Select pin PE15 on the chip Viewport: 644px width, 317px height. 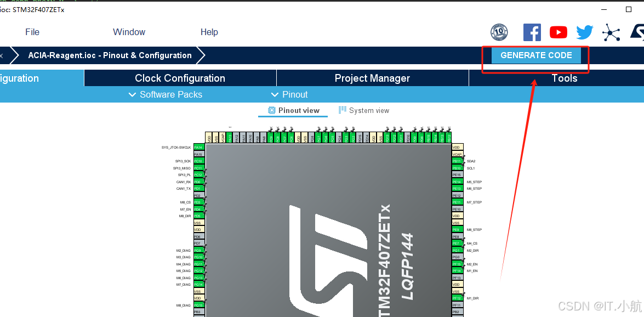(458, 175)
